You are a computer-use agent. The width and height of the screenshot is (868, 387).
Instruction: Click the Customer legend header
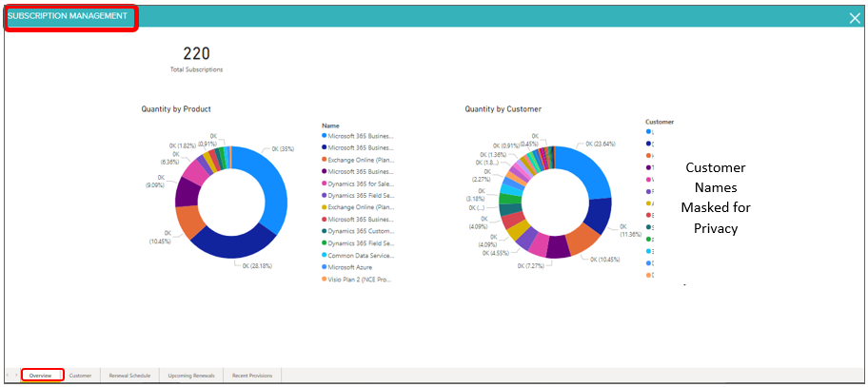pos(660,122)
